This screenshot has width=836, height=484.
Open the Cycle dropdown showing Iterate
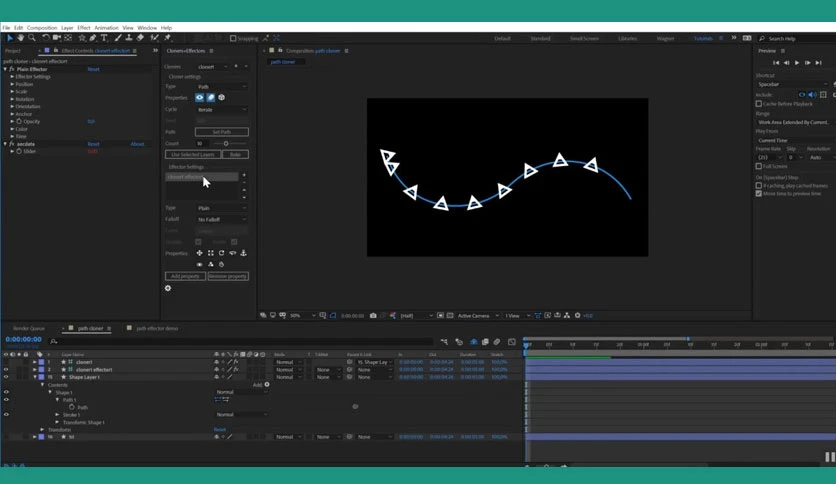coord(222,109)
